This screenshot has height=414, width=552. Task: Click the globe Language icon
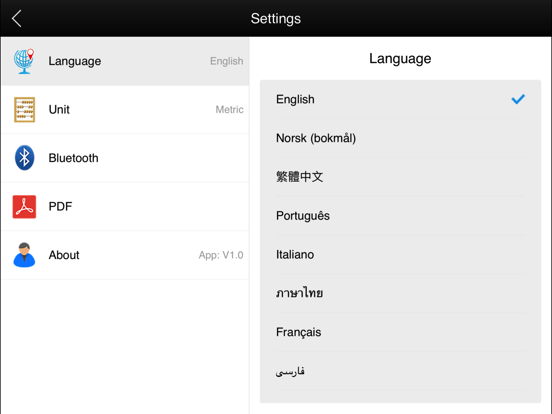(x=24, y=61)
